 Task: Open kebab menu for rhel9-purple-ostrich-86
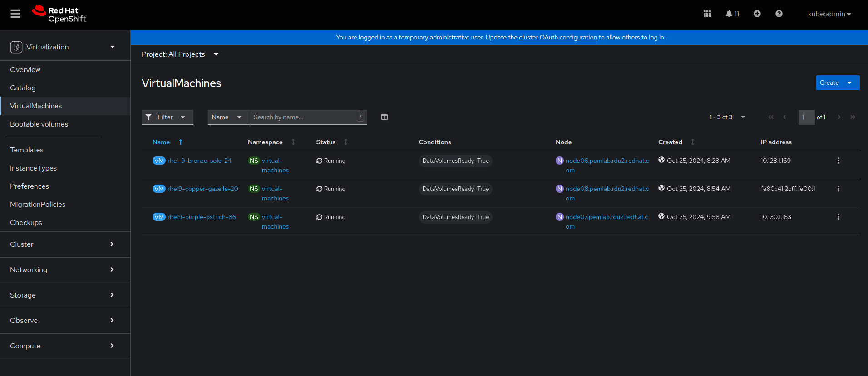(838, 217)
